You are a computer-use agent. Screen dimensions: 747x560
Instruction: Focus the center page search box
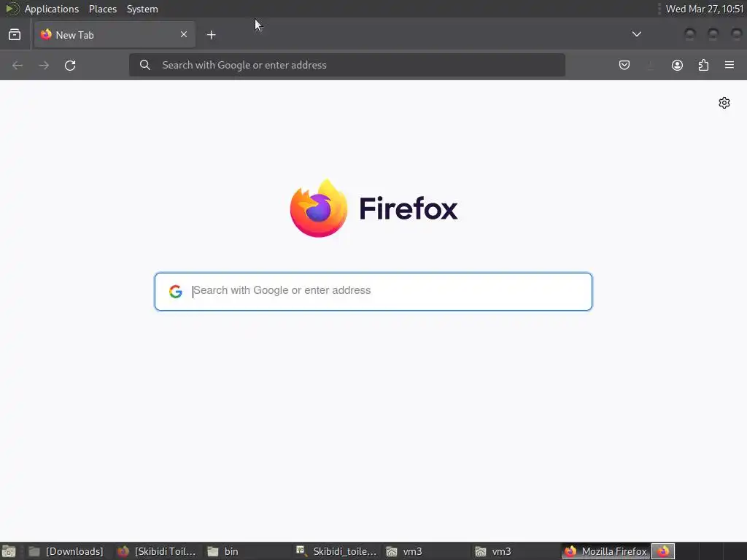click(373, 292)
